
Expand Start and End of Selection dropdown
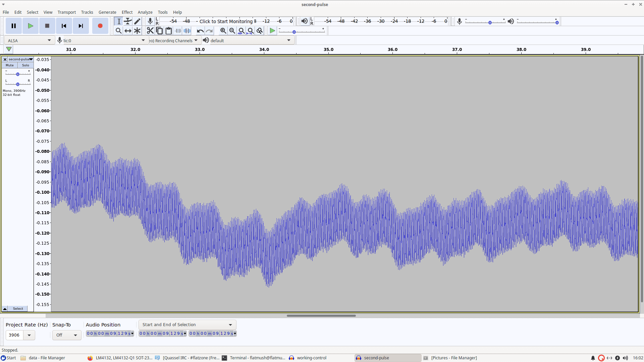coord(230,324)
